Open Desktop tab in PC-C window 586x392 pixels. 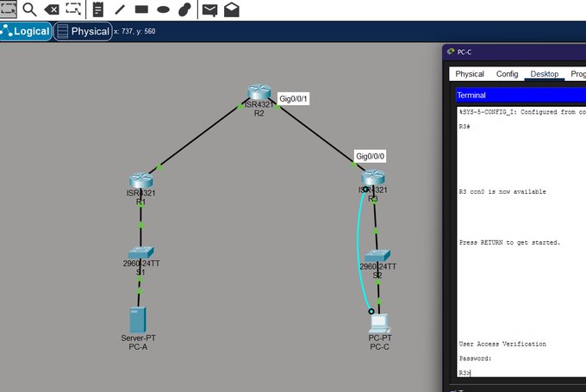(544, 74)
